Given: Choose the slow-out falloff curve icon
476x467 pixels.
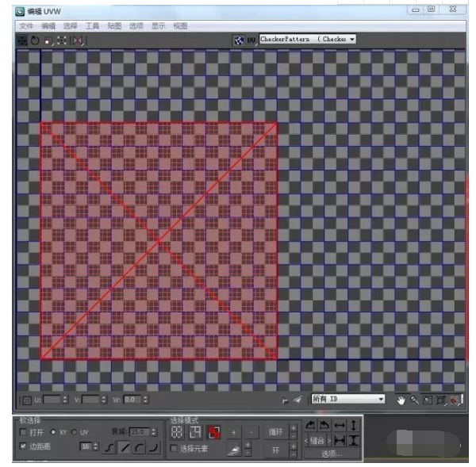Looking at the screenshot, I should pos(139,447).
